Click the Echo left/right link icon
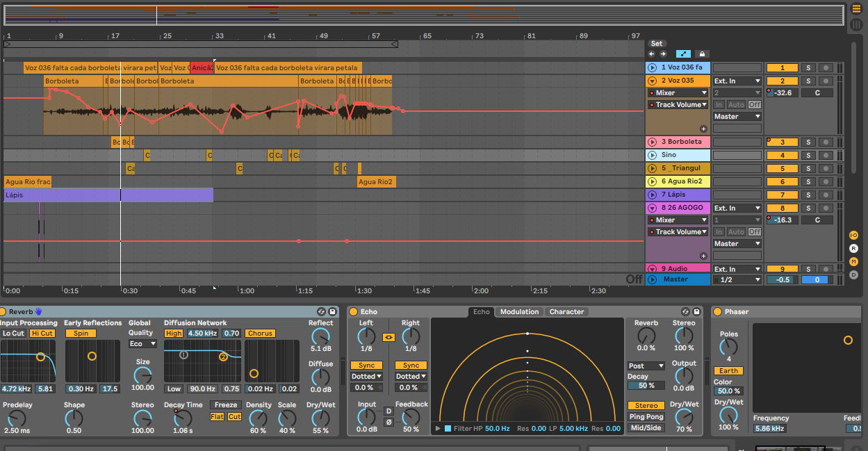The height and width of the screenshot is (451, 868). tap(388, 337)
